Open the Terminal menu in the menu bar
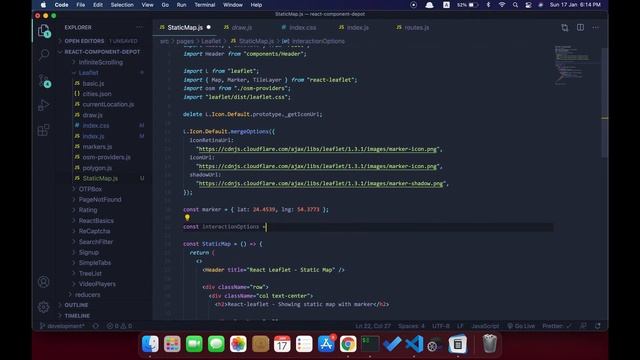The width and height of the screenshot is (640, 360). pos(204,5)
